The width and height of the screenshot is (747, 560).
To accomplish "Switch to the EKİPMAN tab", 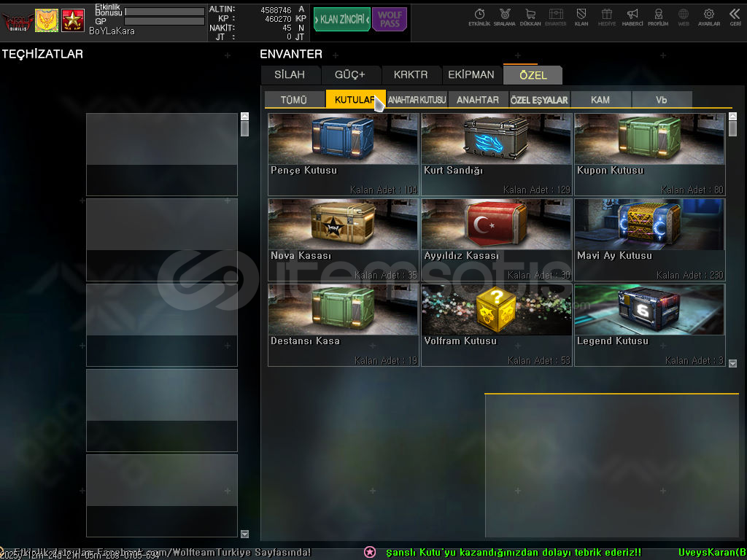I will [471, 75].
